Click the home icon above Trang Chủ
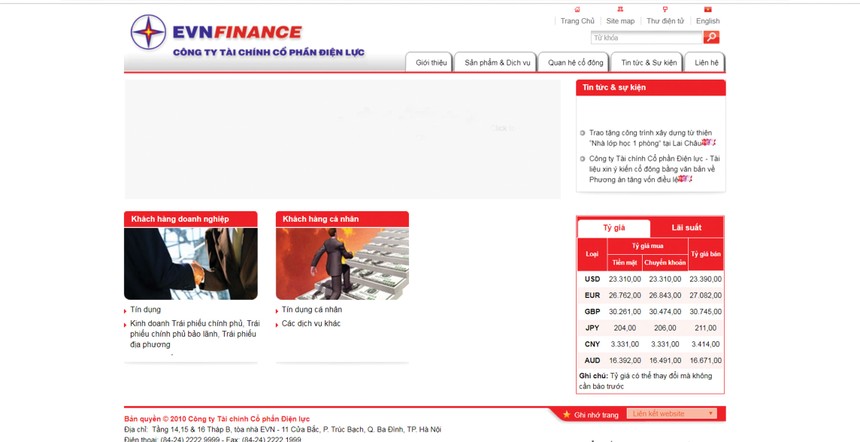860x442 pixels. pos(577,9)
